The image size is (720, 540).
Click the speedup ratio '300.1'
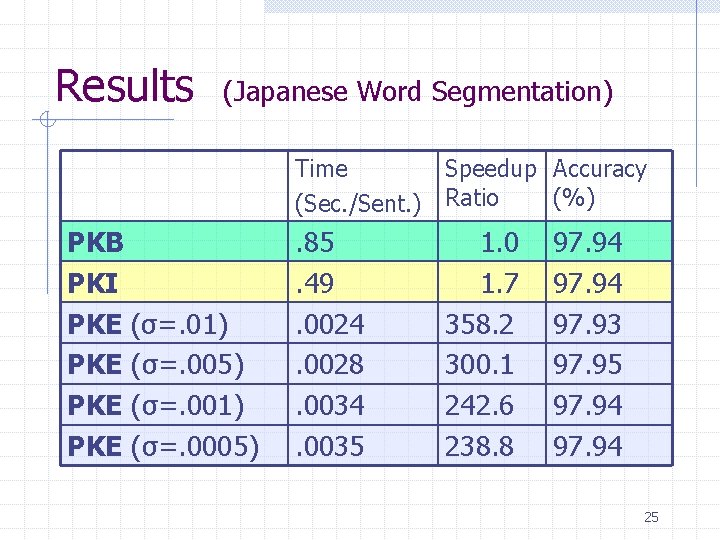click(479, 364)
